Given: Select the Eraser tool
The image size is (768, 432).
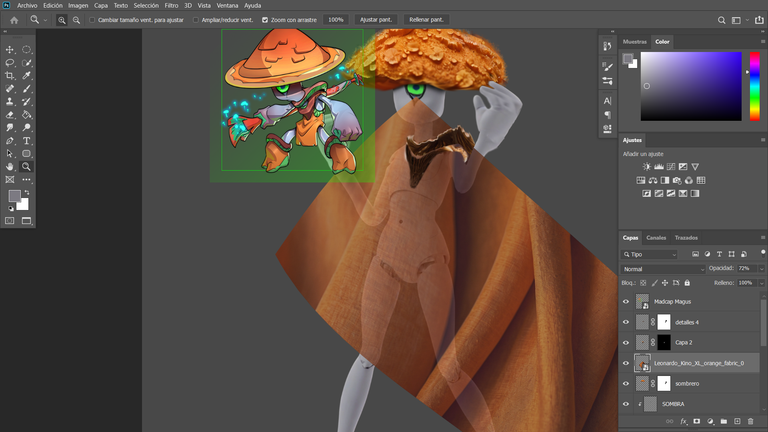Looking at the screenshot, I should [x=10, y=115].
